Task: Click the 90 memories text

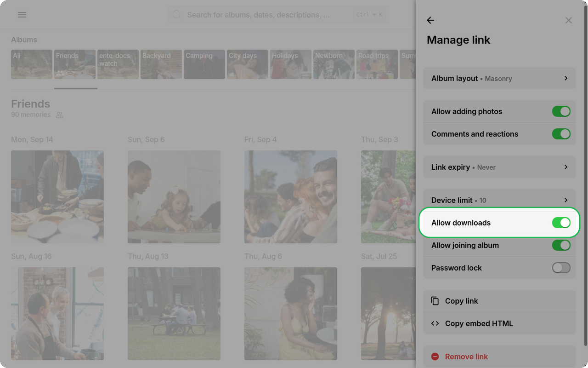Action: coord(31,115)
